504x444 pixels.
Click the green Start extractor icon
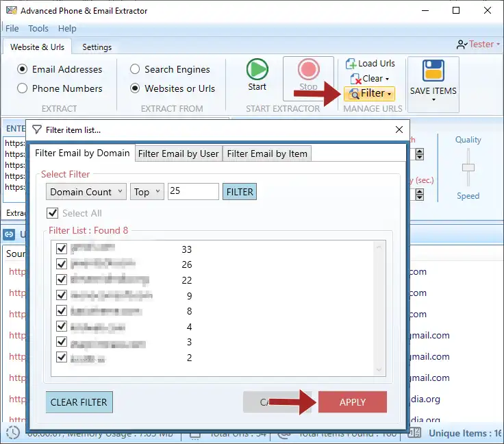257,69
